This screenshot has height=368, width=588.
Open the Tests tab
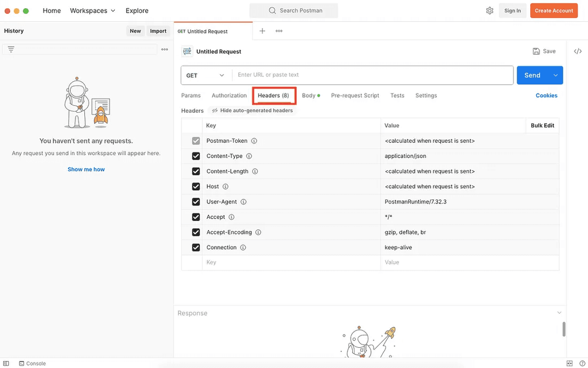point(397,95)
